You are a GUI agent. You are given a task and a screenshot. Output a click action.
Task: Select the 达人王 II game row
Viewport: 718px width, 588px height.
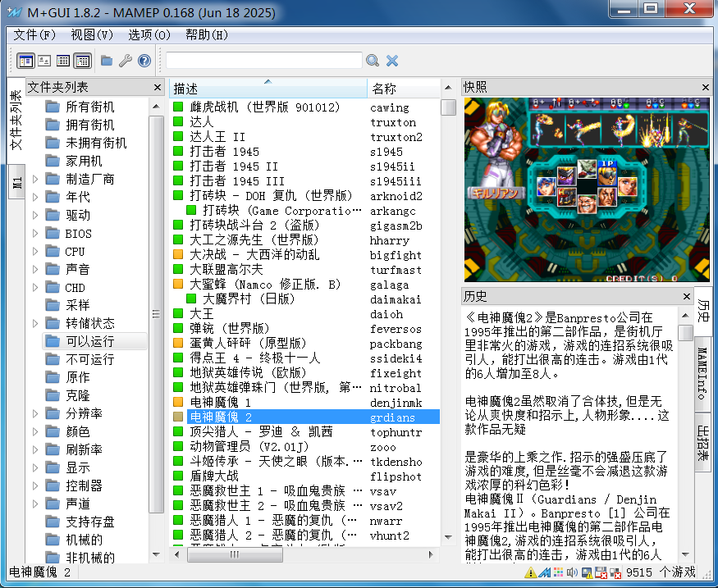pyautogui.click(x=304, y=137)
